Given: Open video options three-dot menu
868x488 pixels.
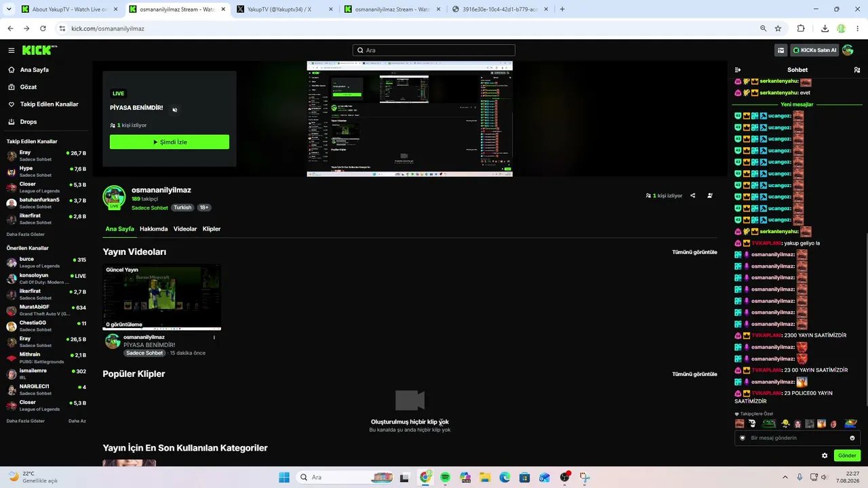Looking at the screenshot, I should point(214,338).
